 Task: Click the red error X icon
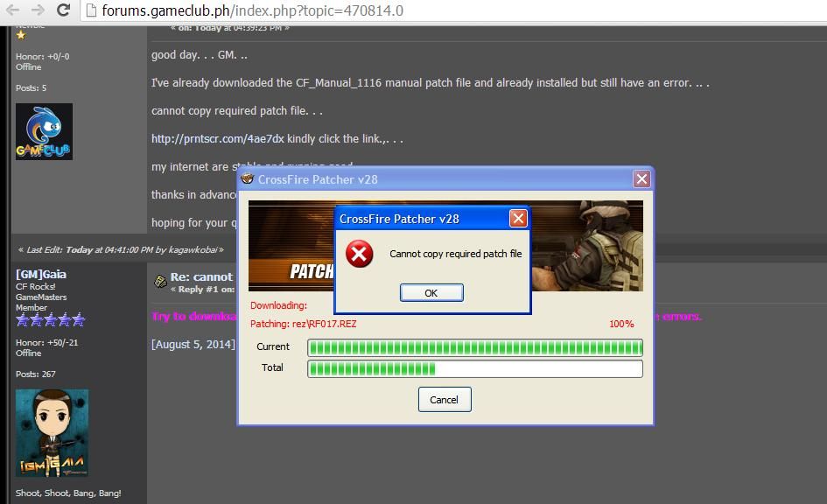(359, 254)
